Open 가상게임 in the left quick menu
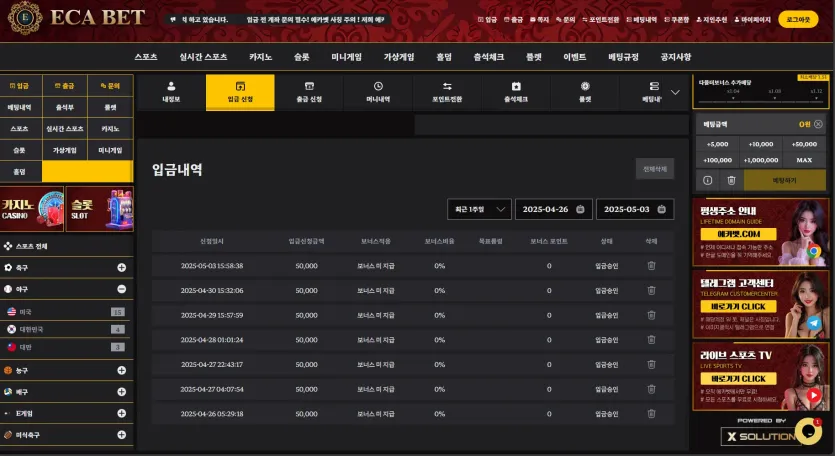The height and width of the screenshot is (456, 835). [x=65, y=150]
